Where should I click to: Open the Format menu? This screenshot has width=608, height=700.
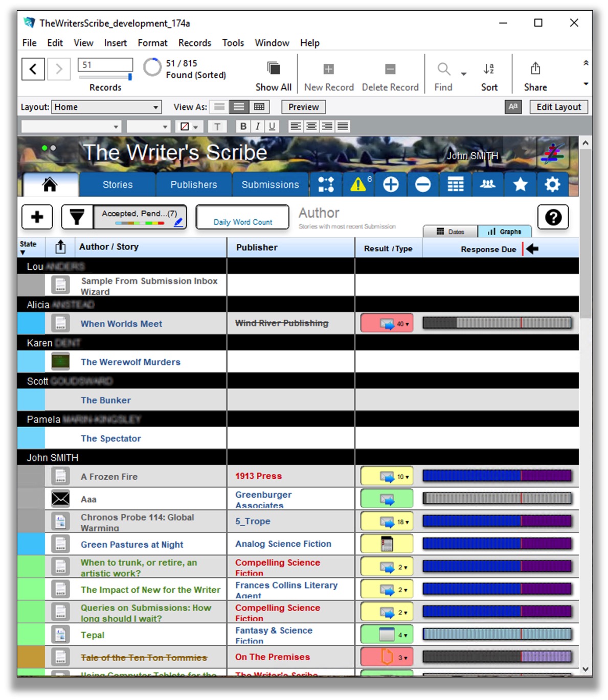[x=152, y=43]
